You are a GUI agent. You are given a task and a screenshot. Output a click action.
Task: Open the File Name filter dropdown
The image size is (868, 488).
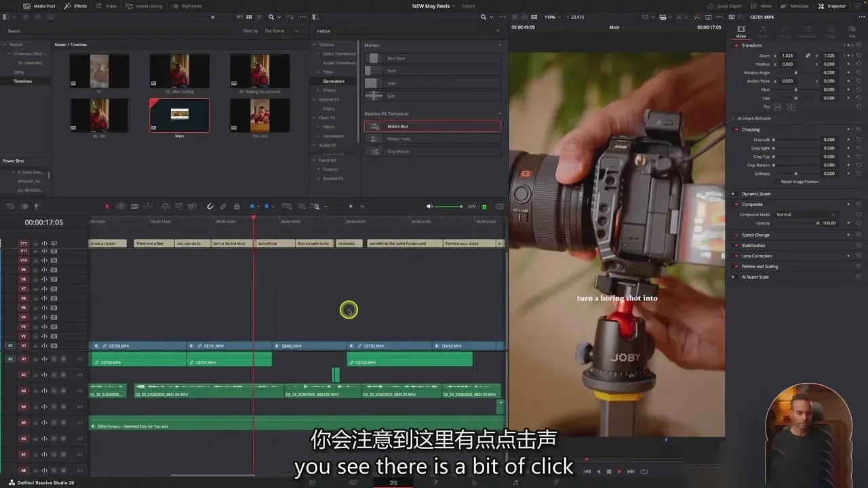[x=283, y=30]
